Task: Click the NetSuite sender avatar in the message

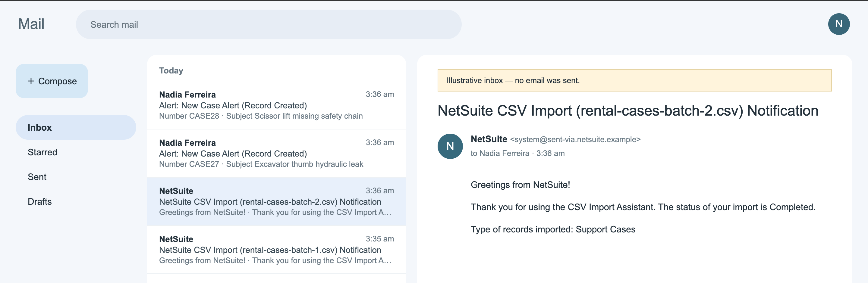Action: pos(450,146)
